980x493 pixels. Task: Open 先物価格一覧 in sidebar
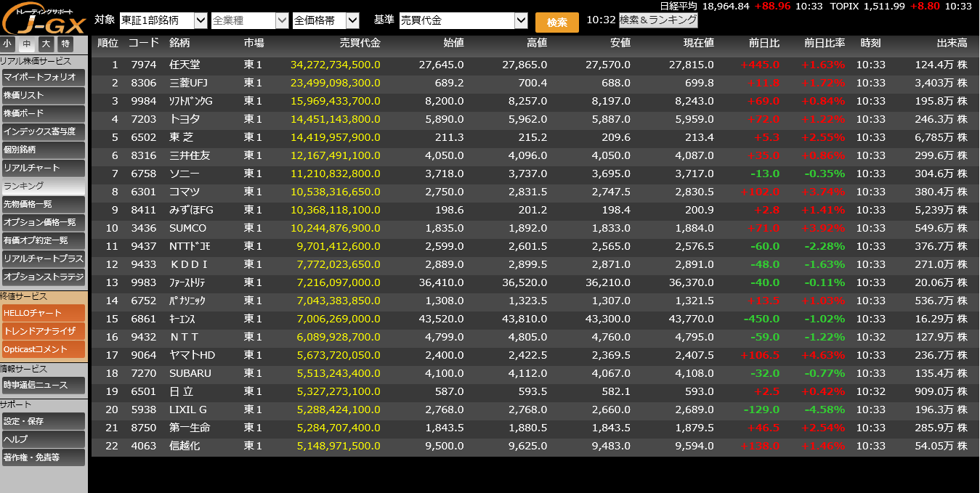coord(43,204)
